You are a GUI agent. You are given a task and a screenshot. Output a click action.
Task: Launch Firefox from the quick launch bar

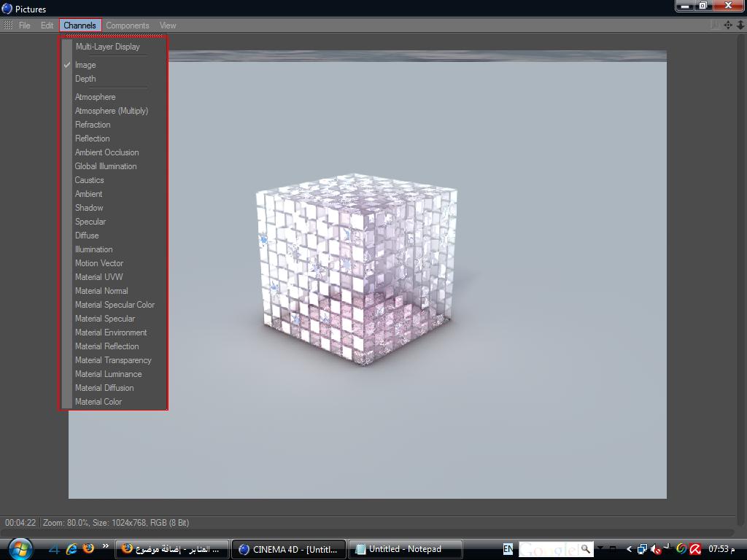88,548
